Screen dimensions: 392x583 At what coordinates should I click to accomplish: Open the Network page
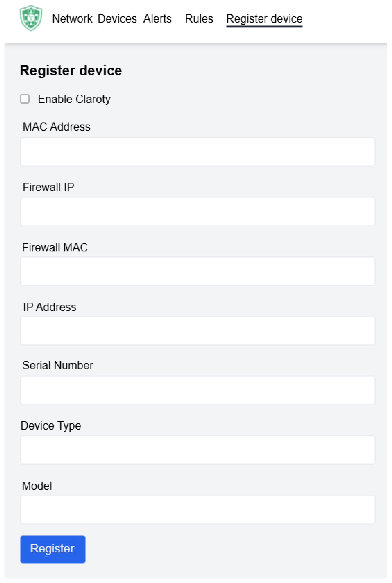pos(72,19)
